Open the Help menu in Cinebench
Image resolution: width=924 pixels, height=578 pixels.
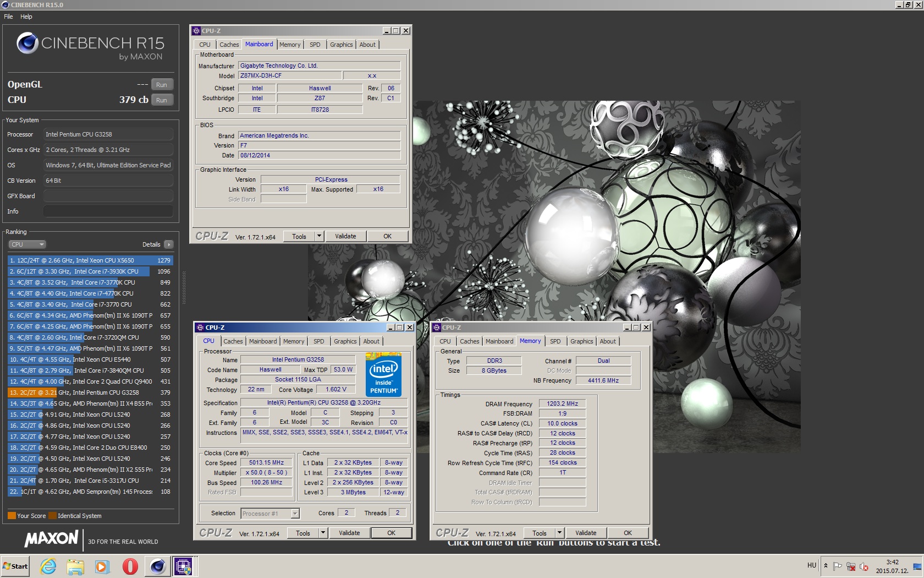click(26, 17)
